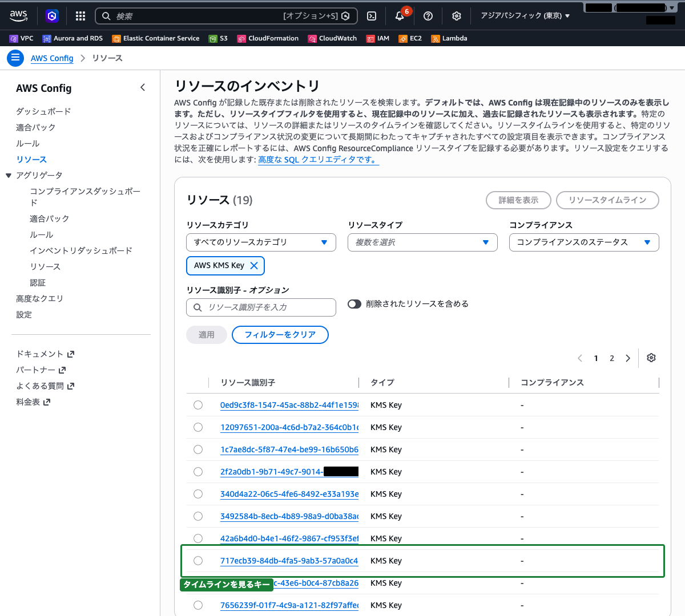Viewport: 685px width, 616px height.
Task: Open the IAM shortcut
Action: point(378,38)
